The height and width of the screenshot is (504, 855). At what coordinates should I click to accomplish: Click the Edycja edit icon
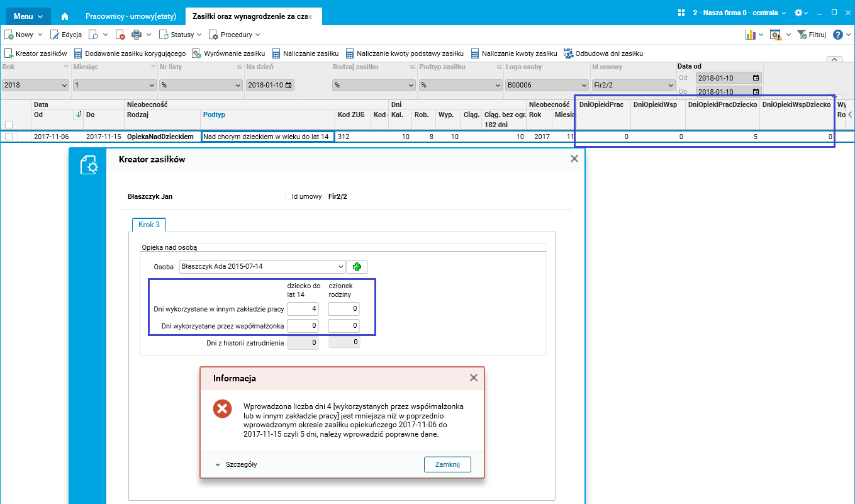tap(55, 35)
